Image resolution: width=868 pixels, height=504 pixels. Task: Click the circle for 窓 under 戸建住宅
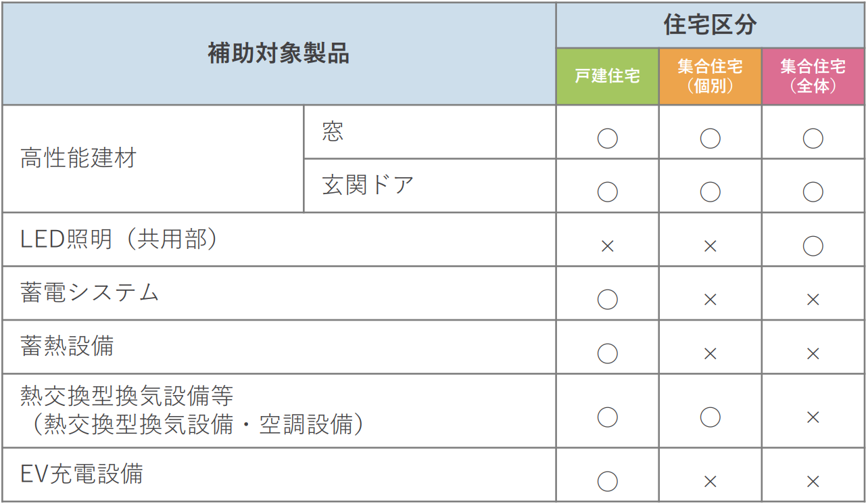607,138
